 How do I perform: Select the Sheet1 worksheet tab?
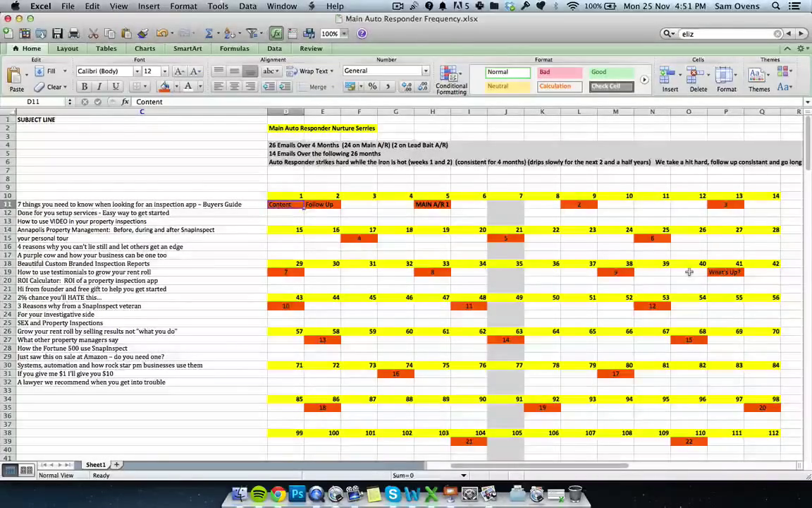click(x=95, y=464)
